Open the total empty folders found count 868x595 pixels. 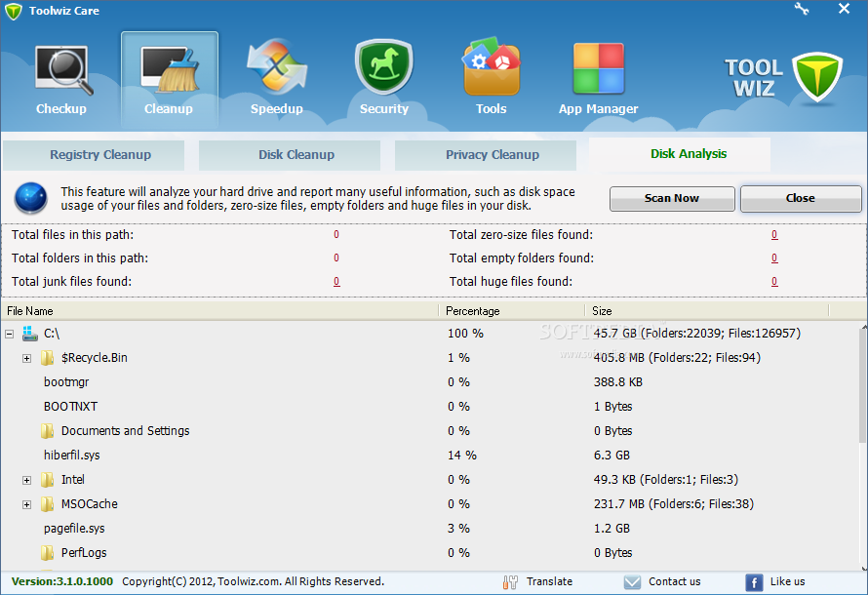[x=774, y=258]
